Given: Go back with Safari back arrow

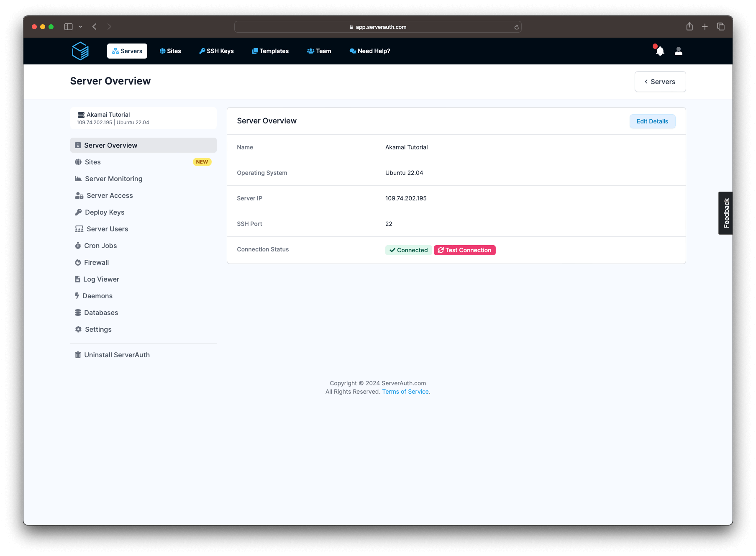Looking at the screenshot, I should click(x=95, y=27).
